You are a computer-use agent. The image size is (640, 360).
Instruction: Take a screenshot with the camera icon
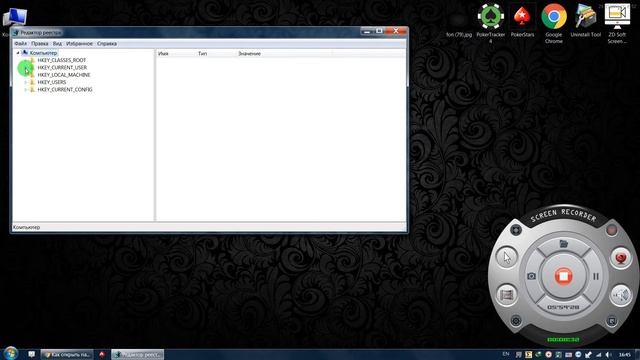coord(531,276)
